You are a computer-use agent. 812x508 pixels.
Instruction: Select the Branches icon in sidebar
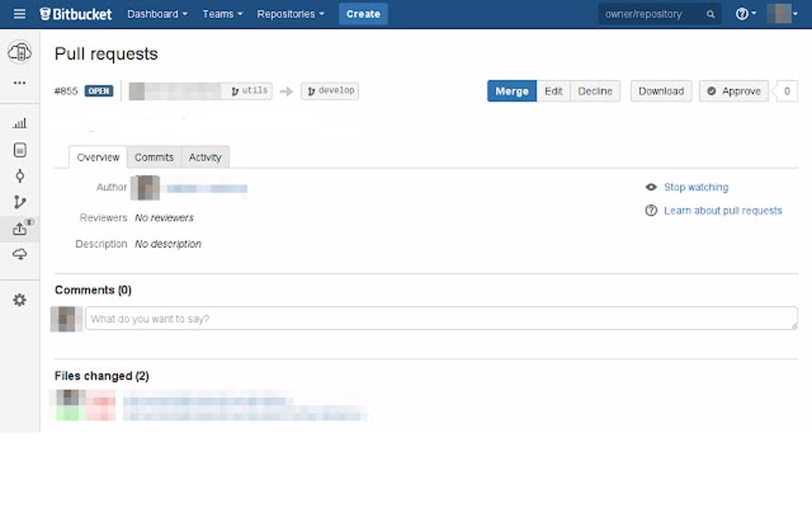tap(20, 202)
